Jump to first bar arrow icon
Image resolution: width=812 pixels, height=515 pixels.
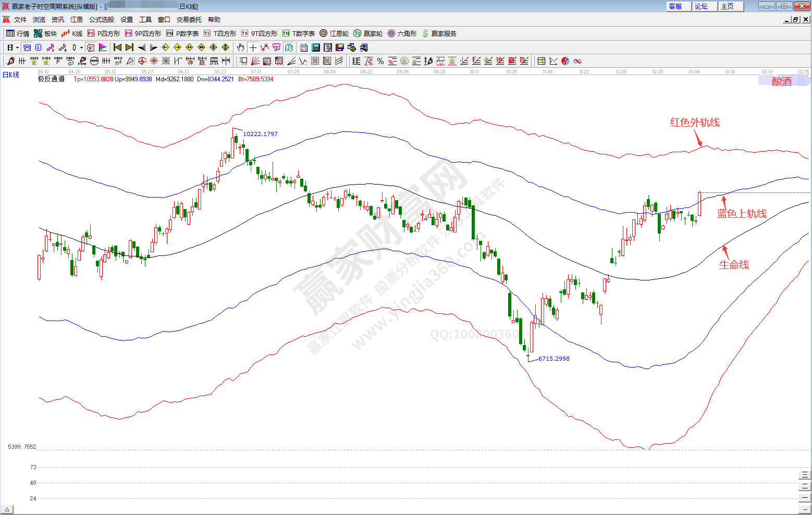[117, 47]
